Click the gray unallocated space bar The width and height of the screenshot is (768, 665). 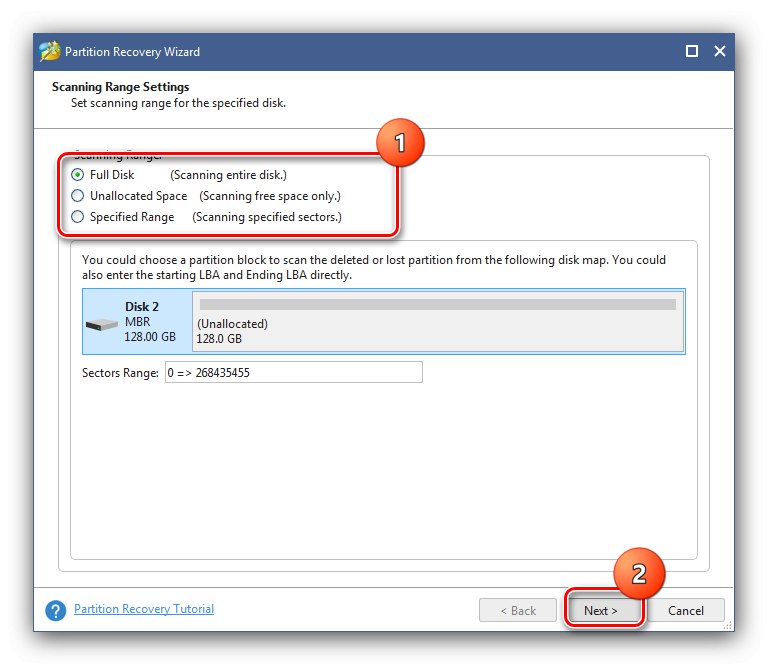click(437, 304)
